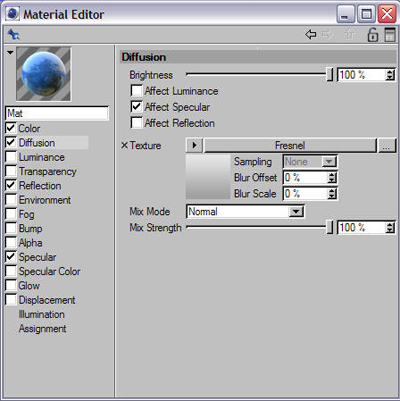This screenshot has height=401, width=400.
Task: Open the Assignment settings page
Action: coord(42,329)
